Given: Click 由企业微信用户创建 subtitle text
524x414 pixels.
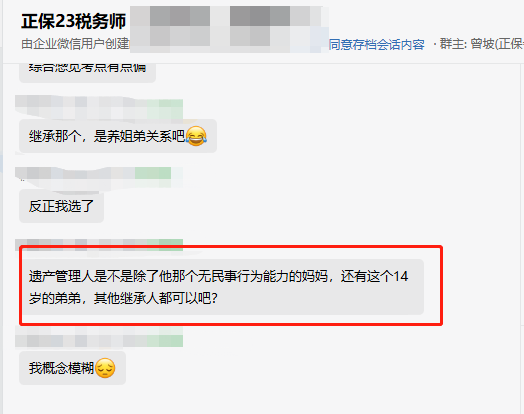Looking at the screenshot, I should coord(76,44).
